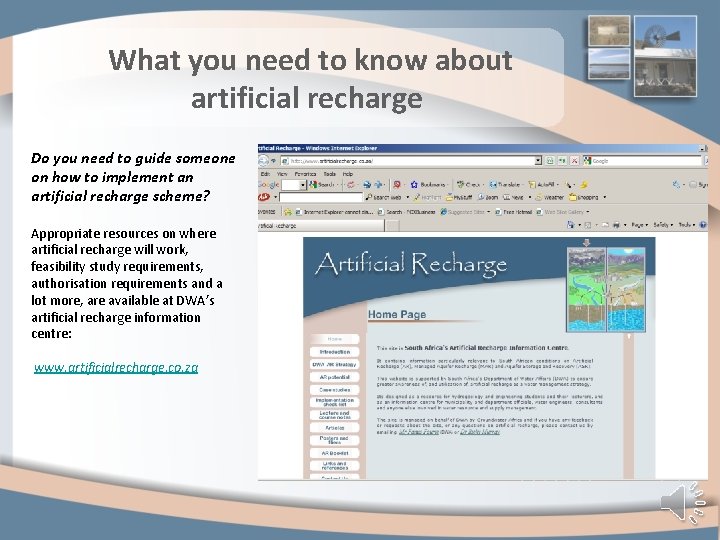
Task: Click the windmill photo thumbnail on the slide
Action: coord(665,56)
